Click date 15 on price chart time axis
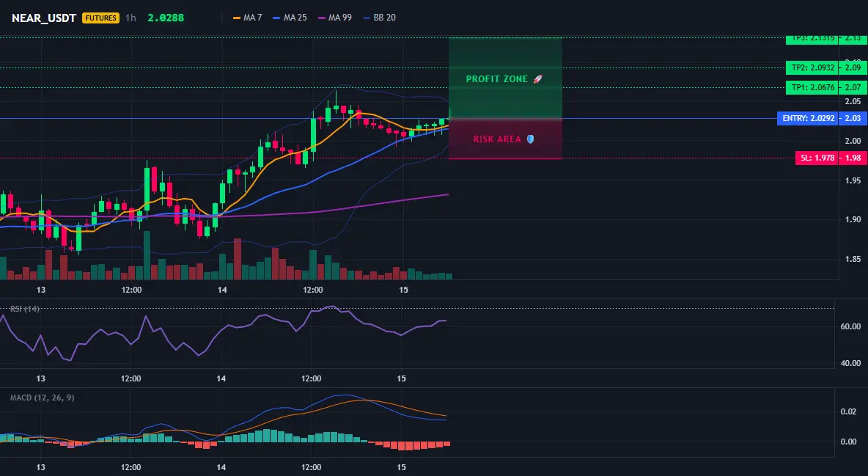Screen dimensions: 868x476 [x=403, y=290]
